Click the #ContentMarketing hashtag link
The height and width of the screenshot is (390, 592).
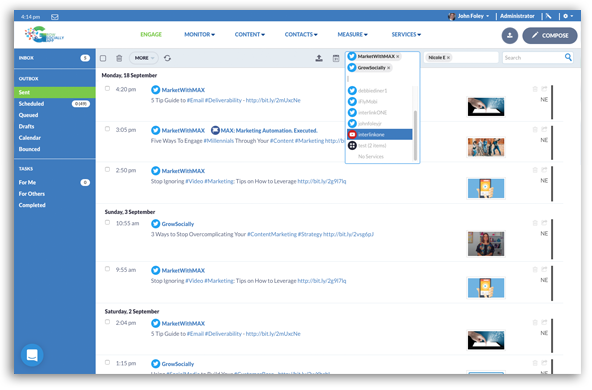point(272,234)
